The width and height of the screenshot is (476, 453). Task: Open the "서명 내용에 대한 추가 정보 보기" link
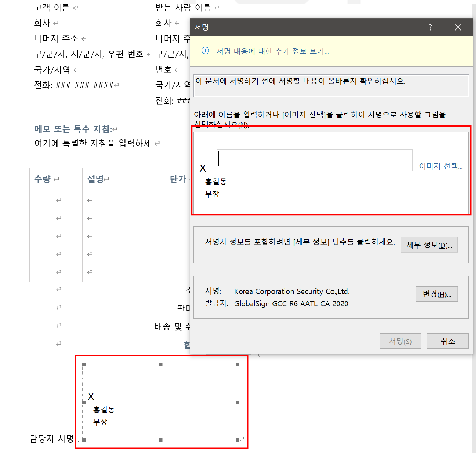coord(272,51)
